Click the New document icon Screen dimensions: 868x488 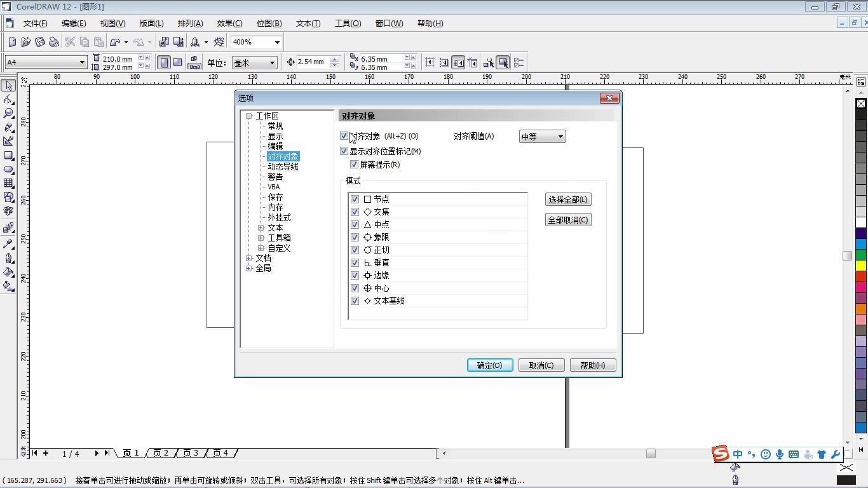(x=12, y=42)
